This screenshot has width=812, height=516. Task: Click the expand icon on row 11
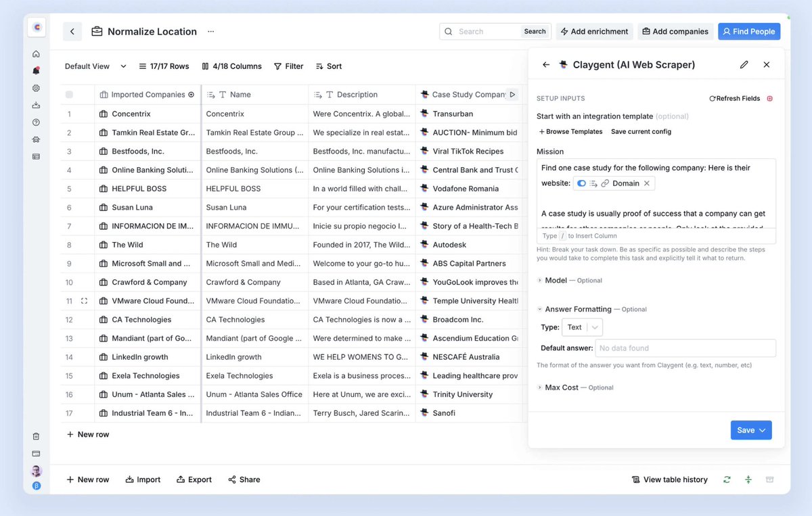pos(84,301)
